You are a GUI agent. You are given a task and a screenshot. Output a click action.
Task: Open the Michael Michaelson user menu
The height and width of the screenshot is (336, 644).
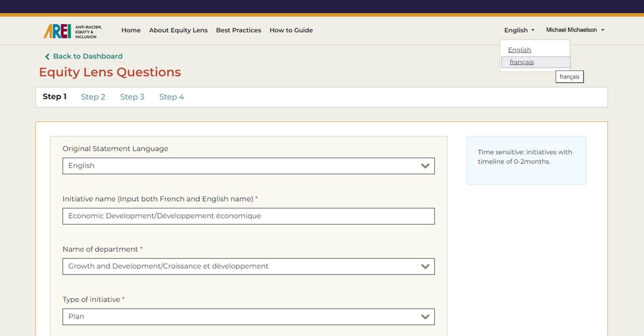575,30
